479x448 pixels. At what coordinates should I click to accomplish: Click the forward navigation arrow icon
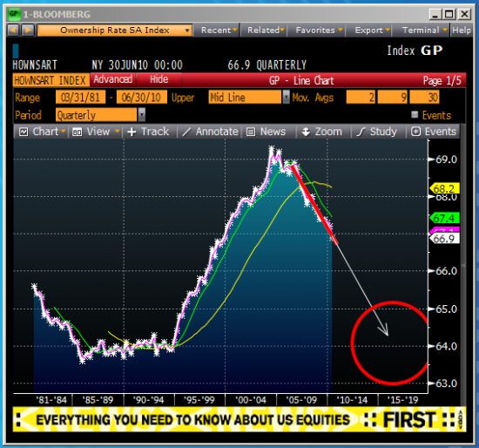(28, 31)
